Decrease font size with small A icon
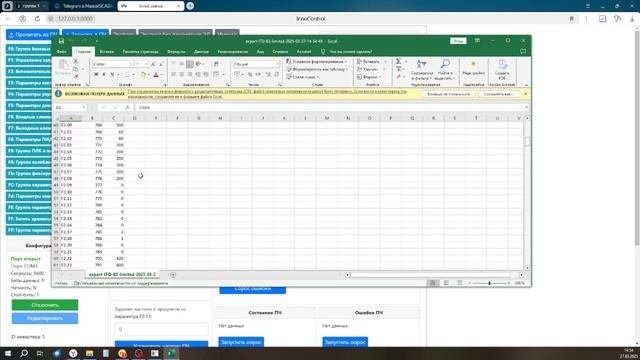640x360 pixels. click(161, 64)
